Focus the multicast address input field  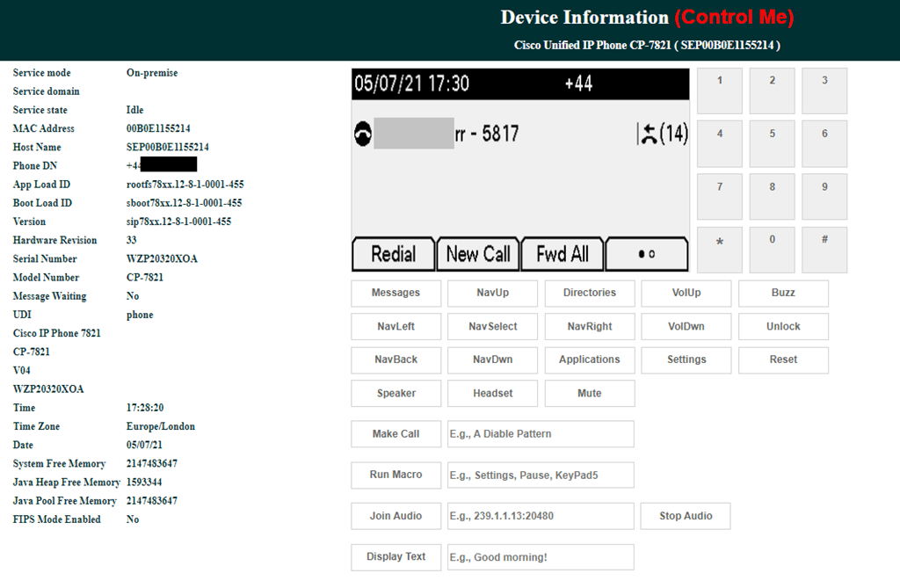[x=541, y=516]
